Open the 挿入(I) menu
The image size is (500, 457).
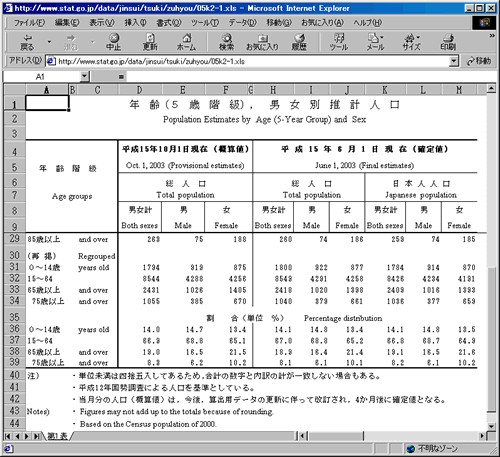pyautogui.click(x=135, y=23)
